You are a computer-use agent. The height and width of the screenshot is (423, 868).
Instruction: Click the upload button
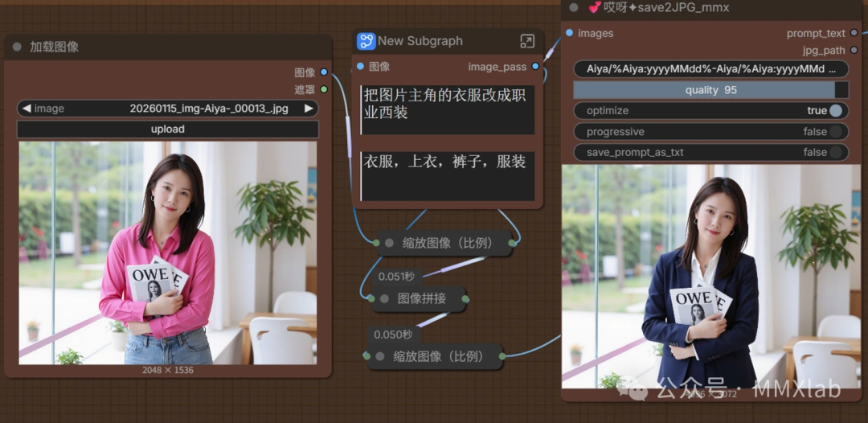[168, 129]
